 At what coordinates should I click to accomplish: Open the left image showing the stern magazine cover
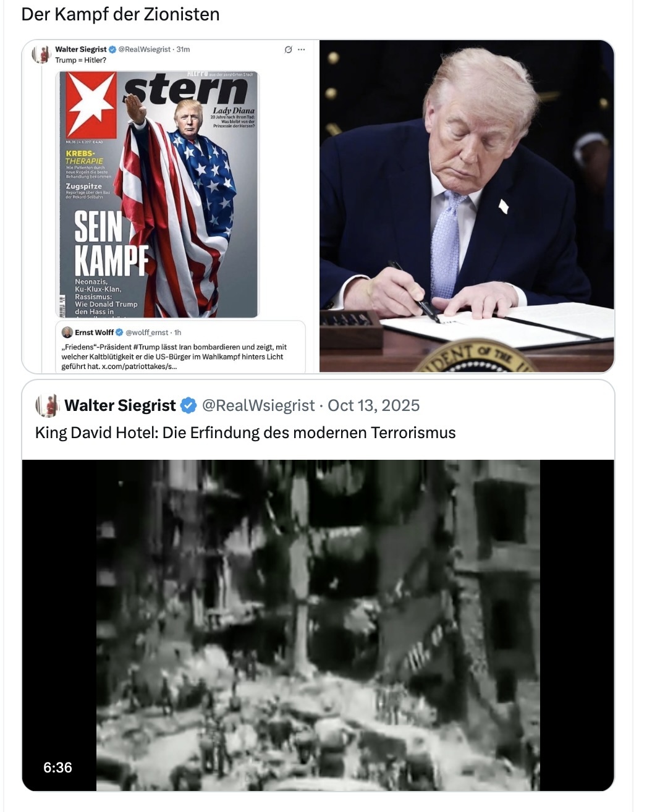pyautogui.click(x=170, y=206)
